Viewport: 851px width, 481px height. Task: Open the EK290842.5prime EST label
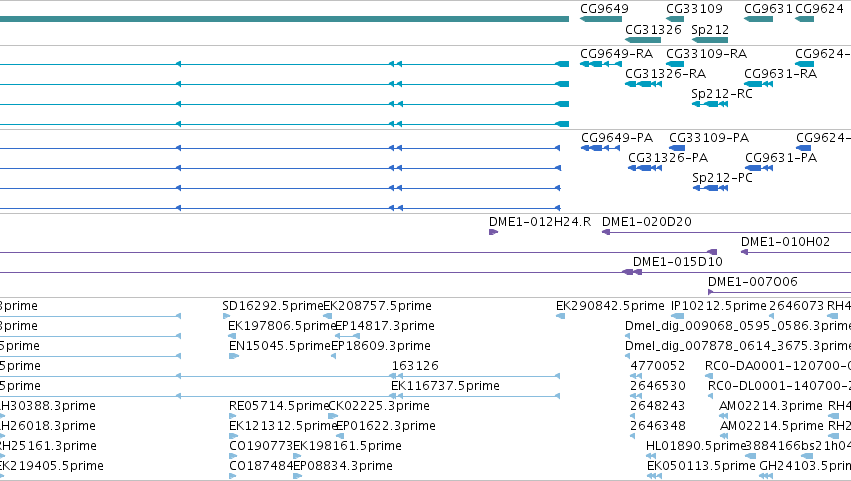[610, 306]
